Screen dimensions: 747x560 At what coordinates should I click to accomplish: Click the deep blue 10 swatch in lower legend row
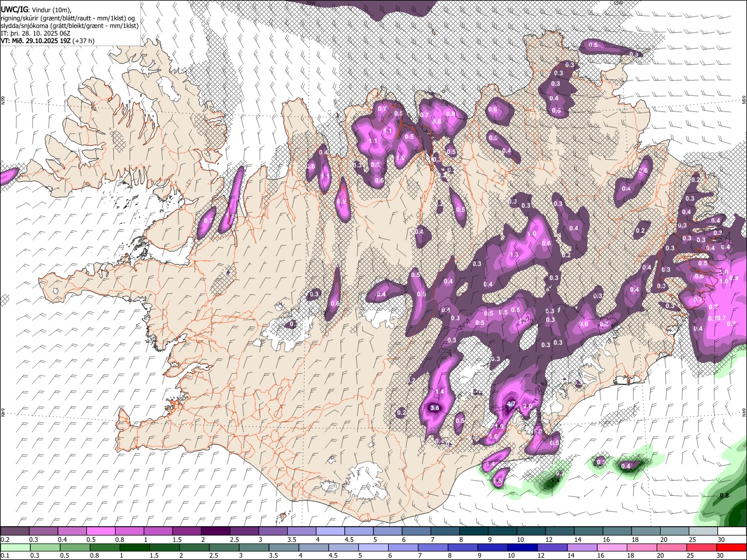coord(522,547)
